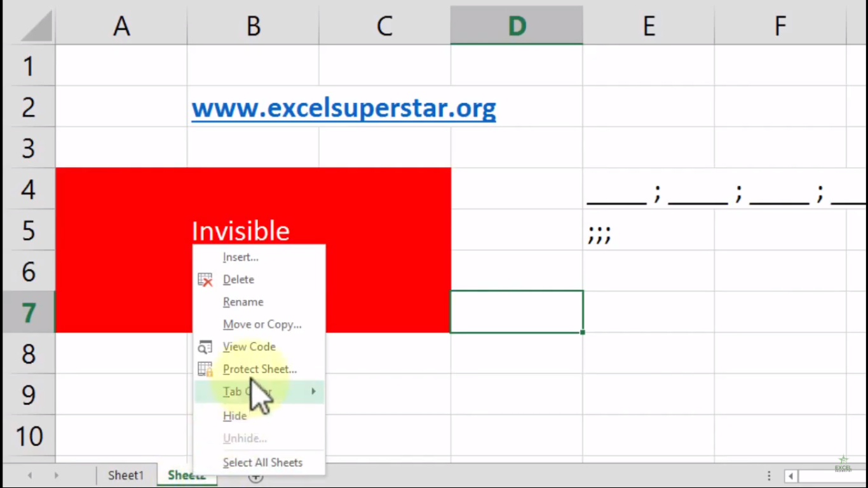The width and height of the screenshot is (868, 488).
Task: Choose Protect Sheet... option
Action: tap(259, 369)
